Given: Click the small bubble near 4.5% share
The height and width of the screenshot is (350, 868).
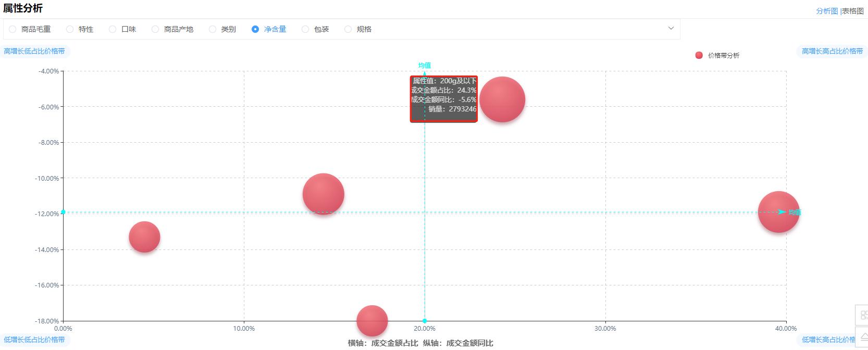Looking at the screenshot, I should coord(144,237).
